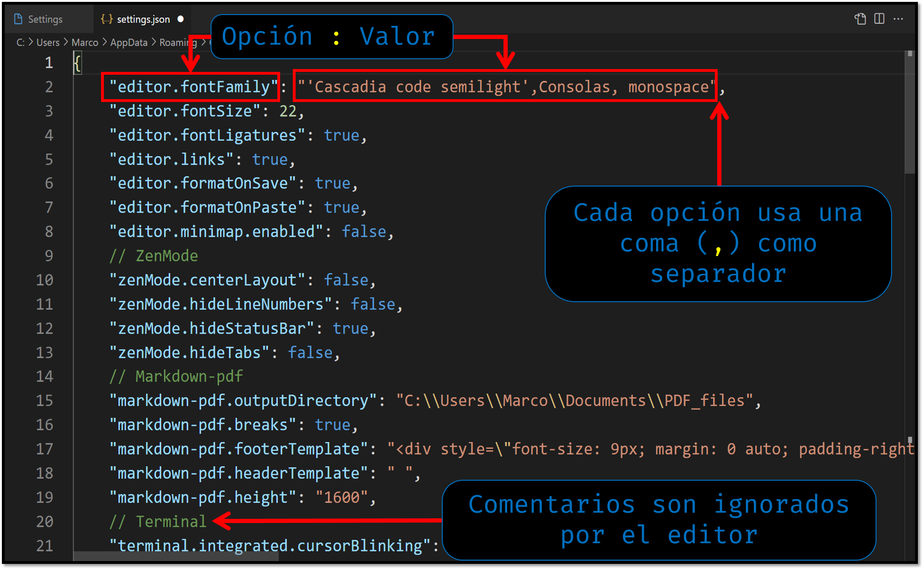Click the opening brace on line 1
Viewport: 924px width, 570px height.
[78, 63]
